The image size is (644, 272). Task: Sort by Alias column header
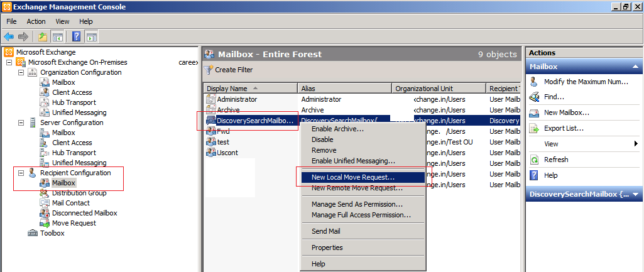344,89
